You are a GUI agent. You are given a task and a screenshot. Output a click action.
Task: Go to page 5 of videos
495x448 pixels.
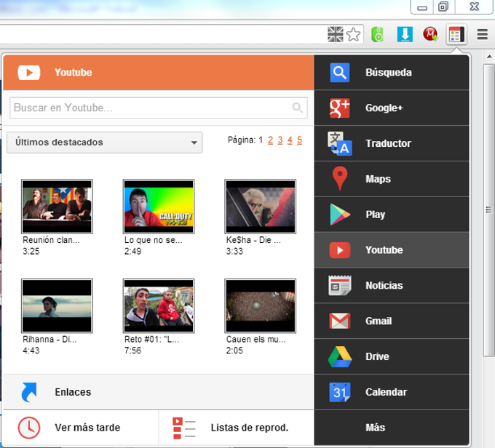[300, 140]
